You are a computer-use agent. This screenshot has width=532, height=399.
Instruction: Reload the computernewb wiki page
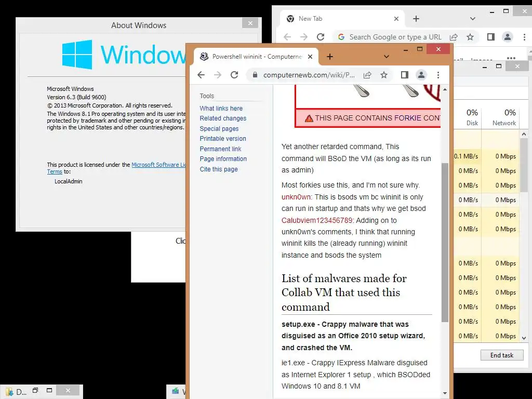[x=234, y=75]
